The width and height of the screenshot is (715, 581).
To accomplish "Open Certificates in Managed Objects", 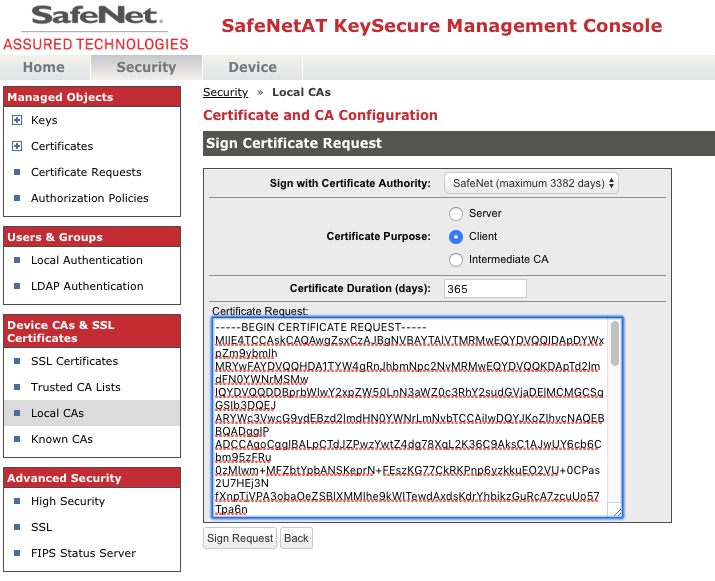I will click(x=62, y=146).
